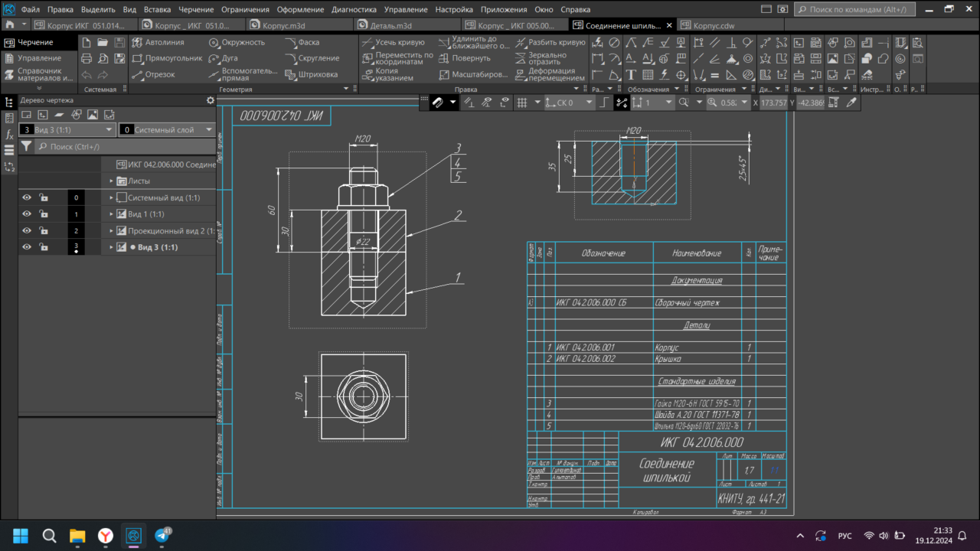980x551 pixels.
Task: Activate the Штриховка hatch tool
Action: [x=311, y=74]
